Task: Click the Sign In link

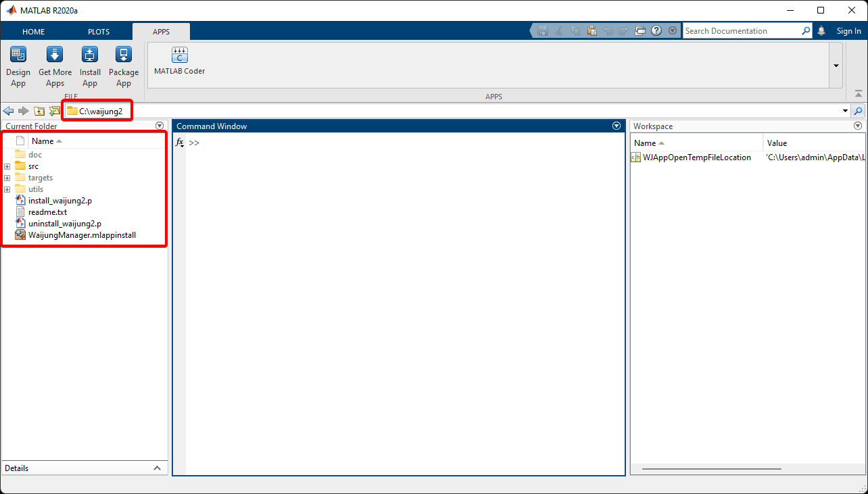Action: click(x=849, y=30)
